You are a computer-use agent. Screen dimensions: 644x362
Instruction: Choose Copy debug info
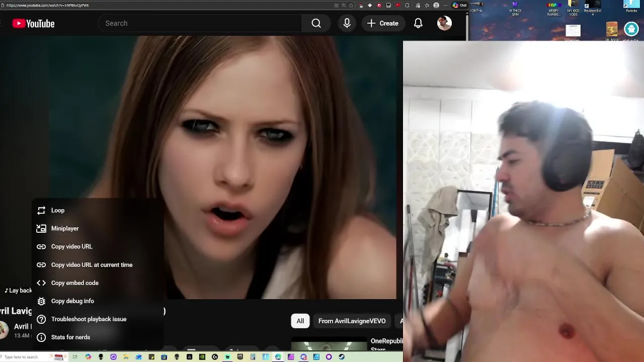click(98, 301)
